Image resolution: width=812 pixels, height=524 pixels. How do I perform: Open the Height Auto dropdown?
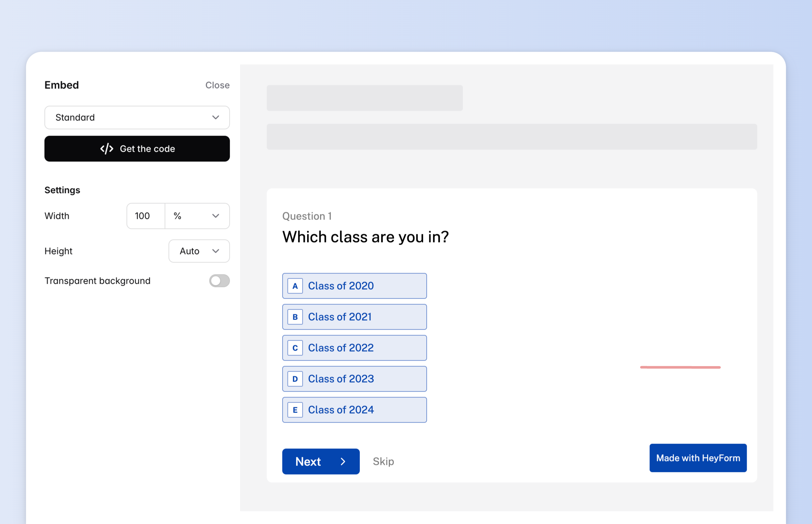(x=199, y=251)
